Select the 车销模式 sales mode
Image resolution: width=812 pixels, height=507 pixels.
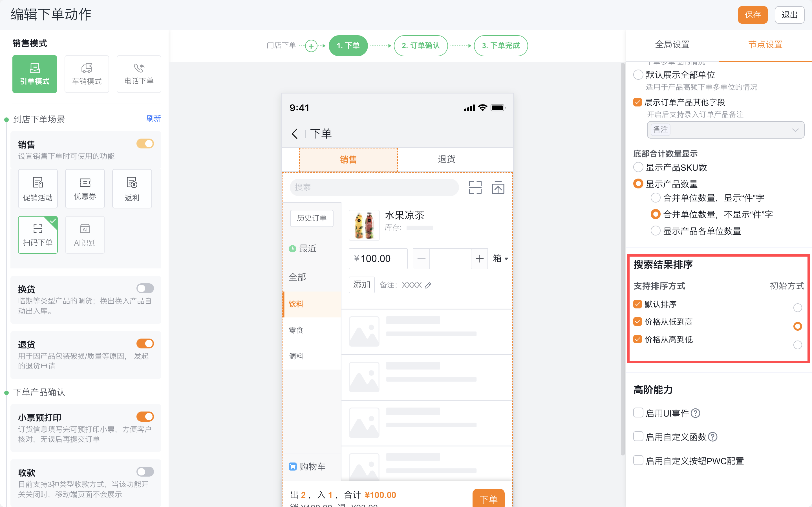(x=87, y=74)
